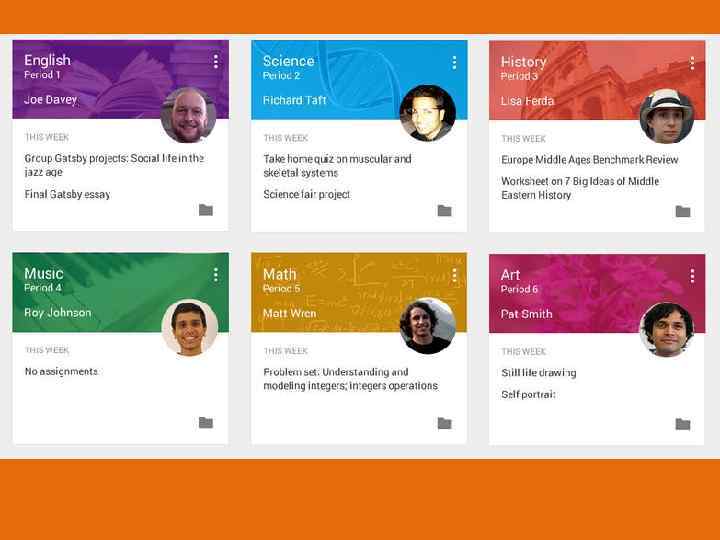Expand the options menu on Music card
Screen dimensions: 720x540
(x=216, y=275)
